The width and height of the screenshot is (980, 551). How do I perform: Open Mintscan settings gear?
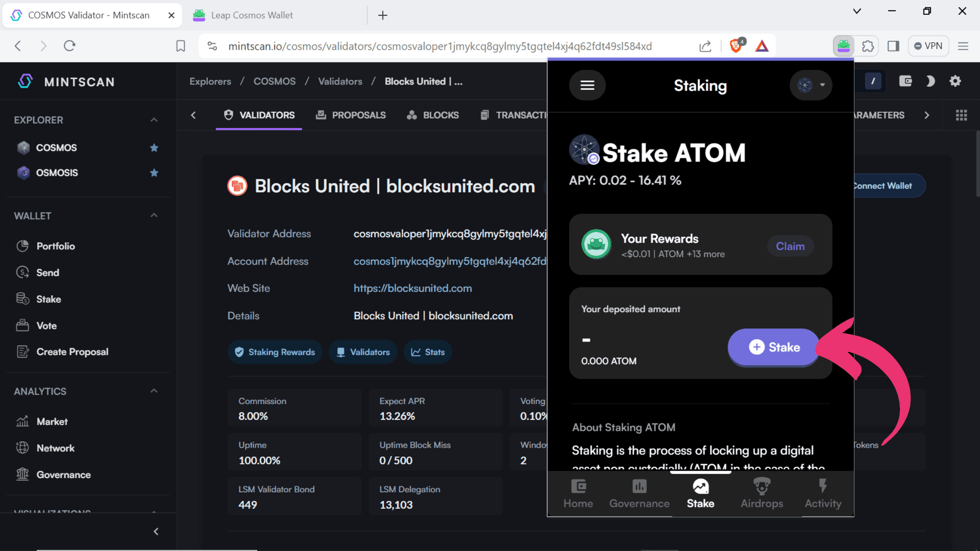(x=955, y=81)
